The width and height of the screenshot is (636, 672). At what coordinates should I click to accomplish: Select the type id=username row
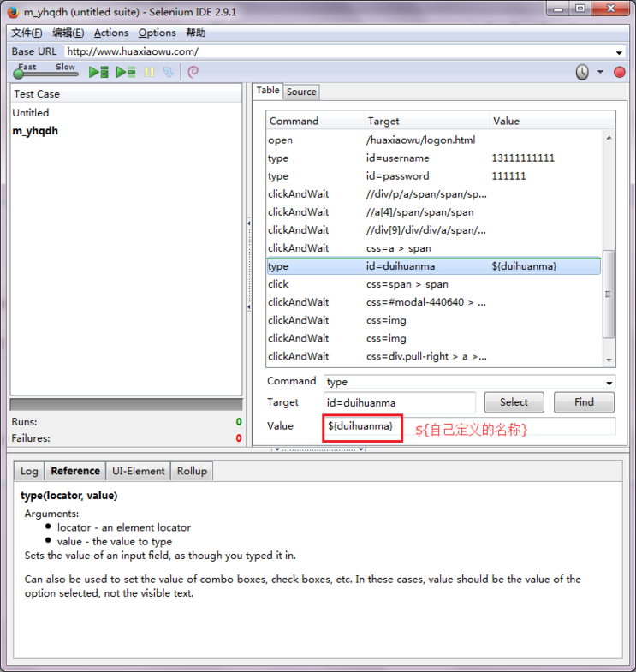tap(434, 158)
